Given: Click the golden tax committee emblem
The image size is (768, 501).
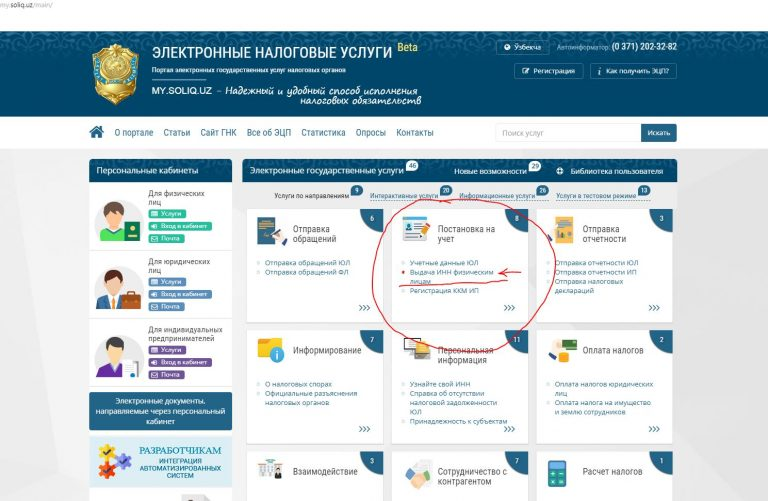Looking at the screenshot, I should (116, 73).
